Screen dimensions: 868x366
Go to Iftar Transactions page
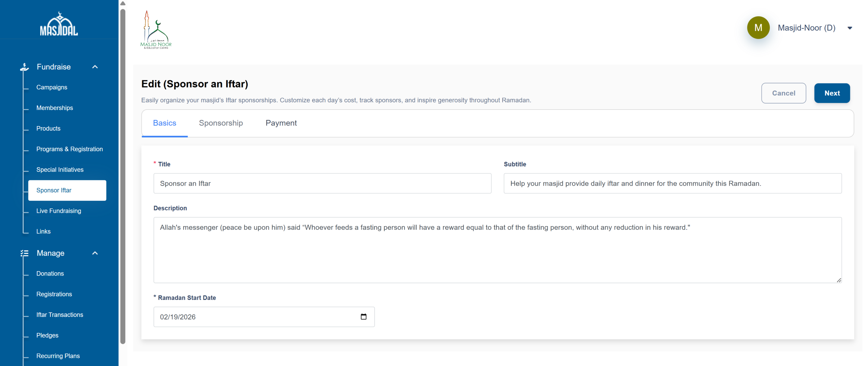[x=60, y=315]
